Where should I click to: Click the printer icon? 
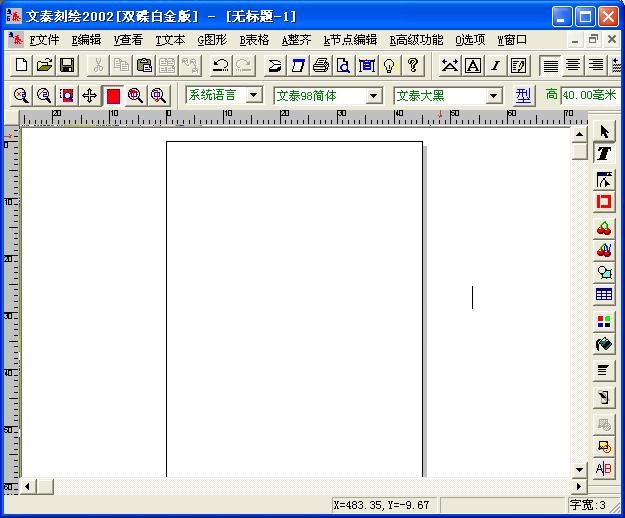coord(321,65)
